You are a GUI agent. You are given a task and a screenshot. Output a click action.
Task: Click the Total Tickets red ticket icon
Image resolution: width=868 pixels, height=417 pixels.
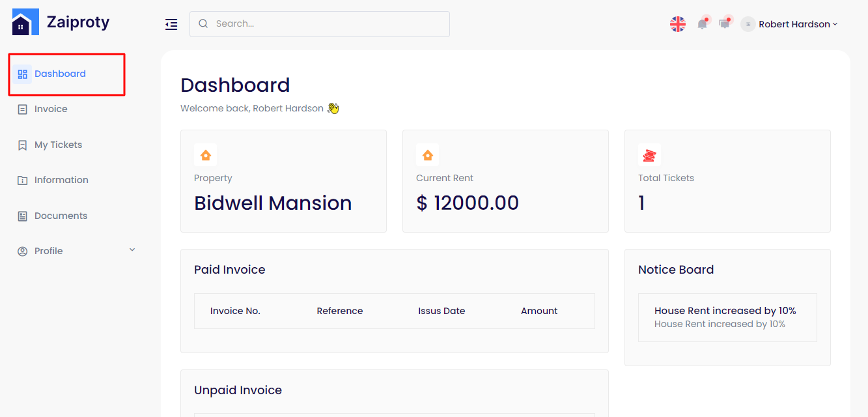point(649,155)
